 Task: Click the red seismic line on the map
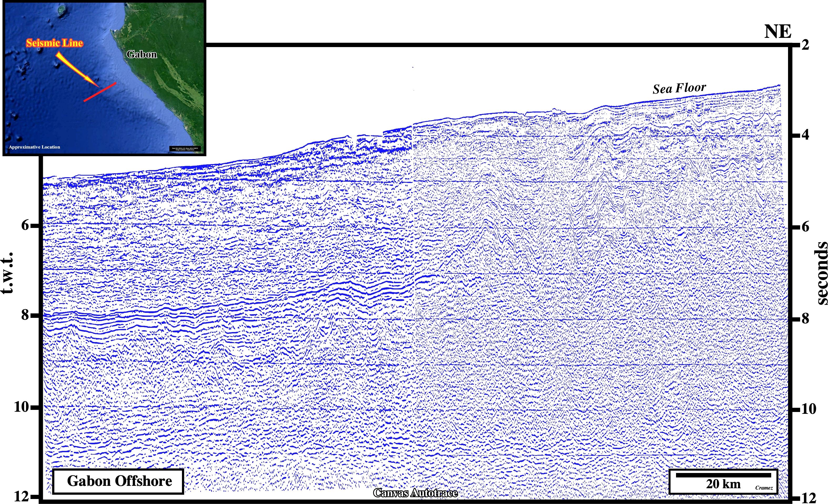coord(100,92)
